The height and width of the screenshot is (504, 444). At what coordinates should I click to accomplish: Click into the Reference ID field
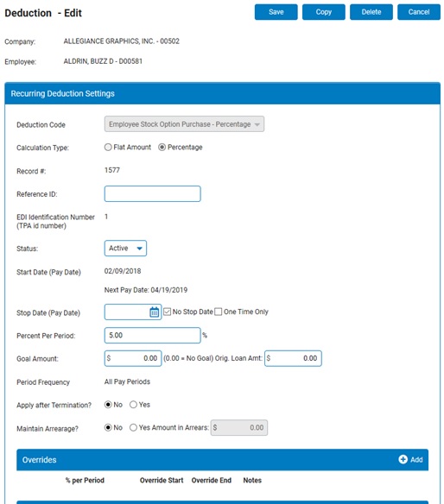click(x=153, y=194)
